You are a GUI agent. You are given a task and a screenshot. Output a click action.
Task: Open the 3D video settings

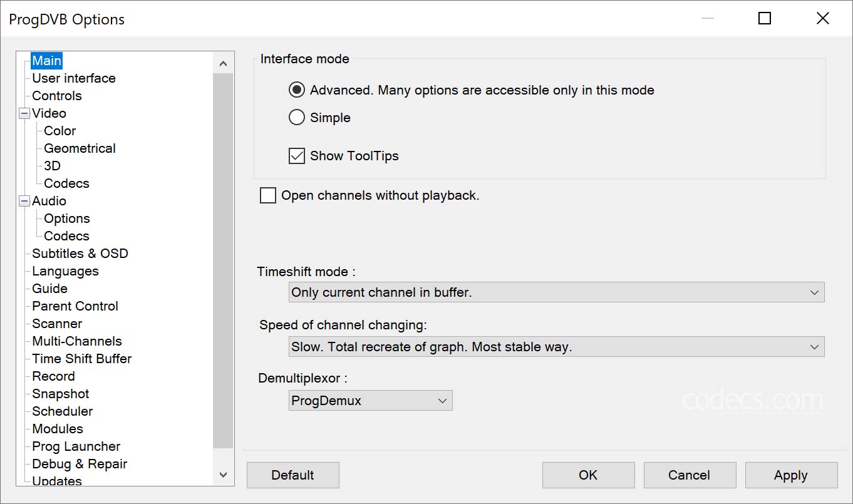point(52,166)
